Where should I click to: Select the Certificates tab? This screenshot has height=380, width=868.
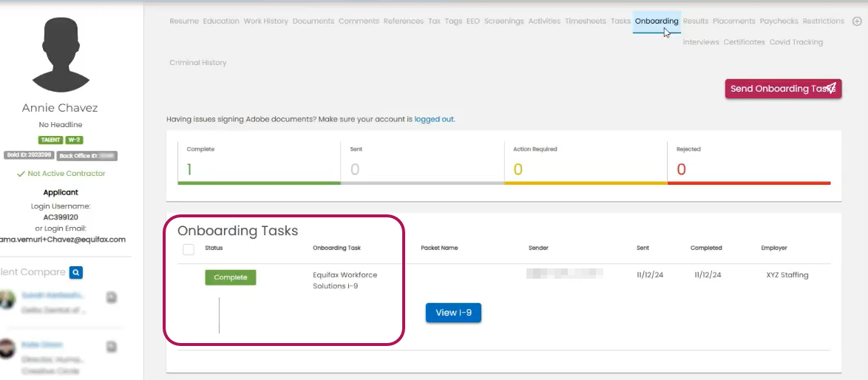coord(744,42)
